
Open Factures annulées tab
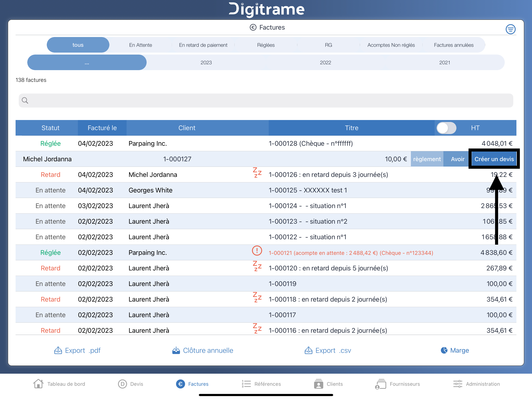[454, 45]
